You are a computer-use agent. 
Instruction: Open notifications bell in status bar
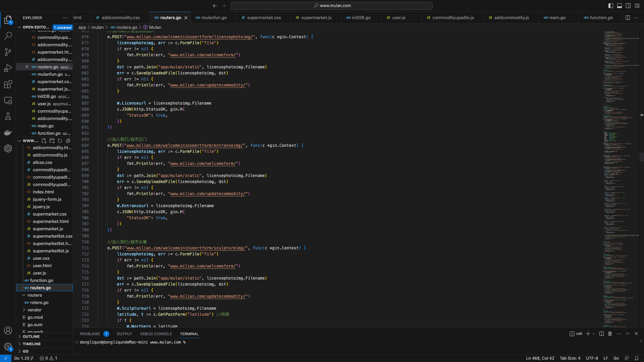(637, 358)
